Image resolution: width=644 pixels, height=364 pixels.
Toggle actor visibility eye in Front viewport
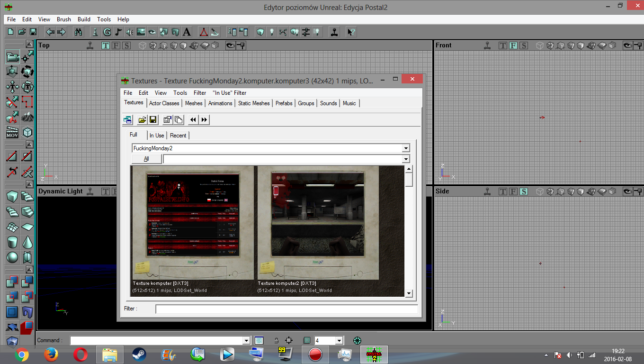click(x=628, y=45)
